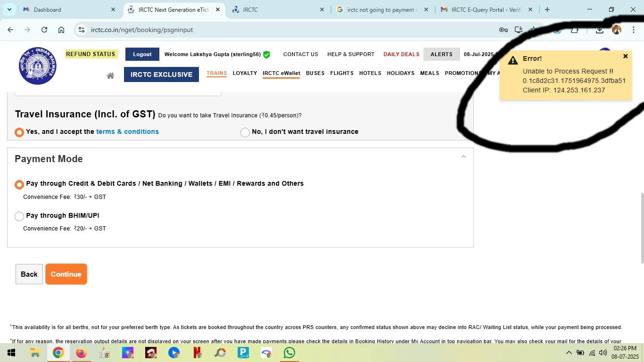Choose Pay through BHIM/UPI option
This screenshot has width=644, height=362.
(19, 216)
